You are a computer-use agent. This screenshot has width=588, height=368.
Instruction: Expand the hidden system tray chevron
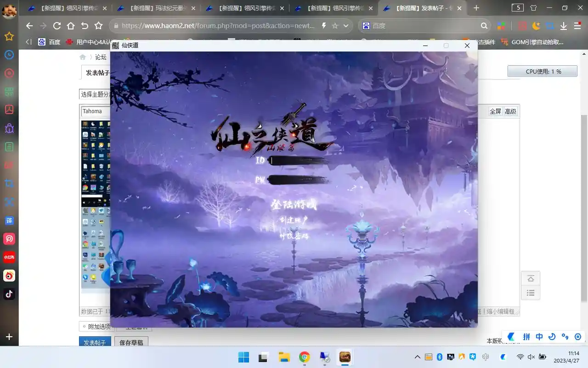(x=417, y=357)
